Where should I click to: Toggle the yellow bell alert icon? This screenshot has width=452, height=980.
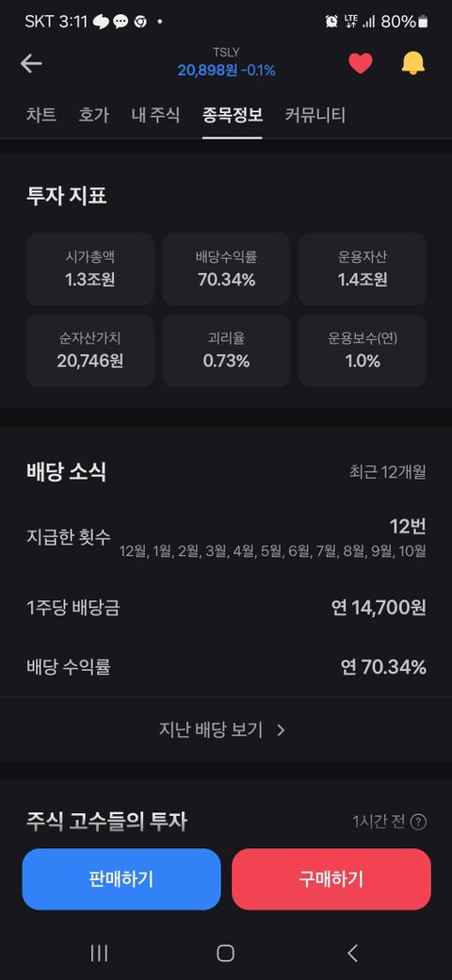pyautogui.click(x=412, y=63)
